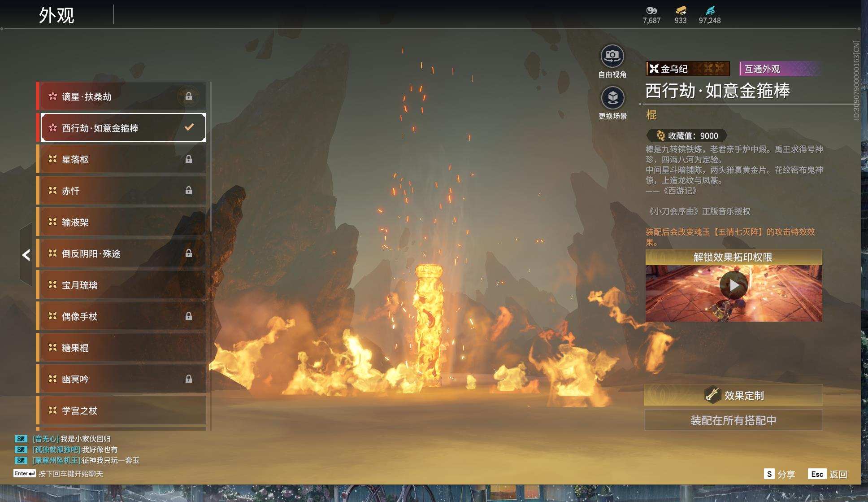Click the rarity icon beside 学宫之杖
868x502 pixels.
[x=53, y=410]
